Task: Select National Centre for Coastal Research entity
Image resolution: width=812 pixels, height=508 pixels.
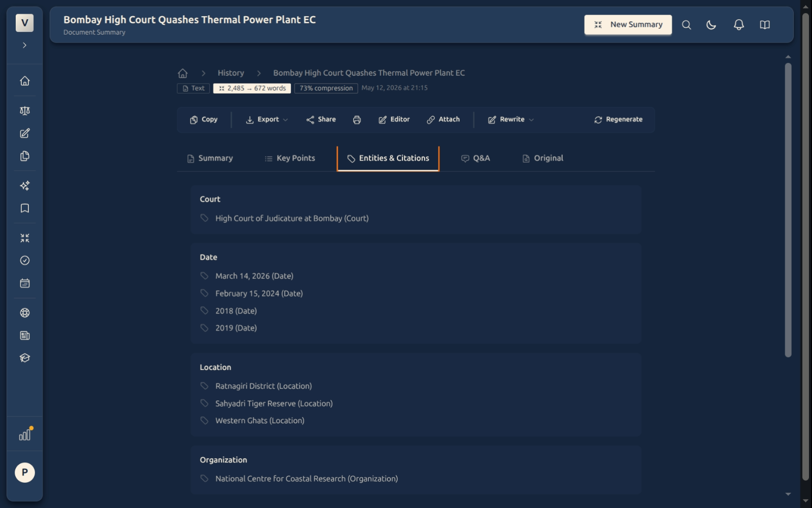Action: pyautogui.click(x=307, y=479)
